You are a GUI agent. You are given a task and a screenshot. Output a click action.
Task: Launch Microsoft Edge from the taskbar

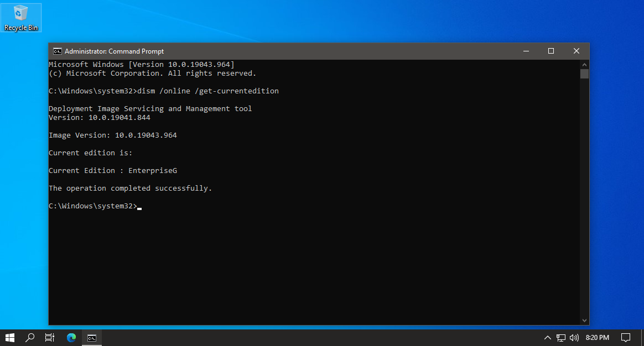(x=71, y=337)
